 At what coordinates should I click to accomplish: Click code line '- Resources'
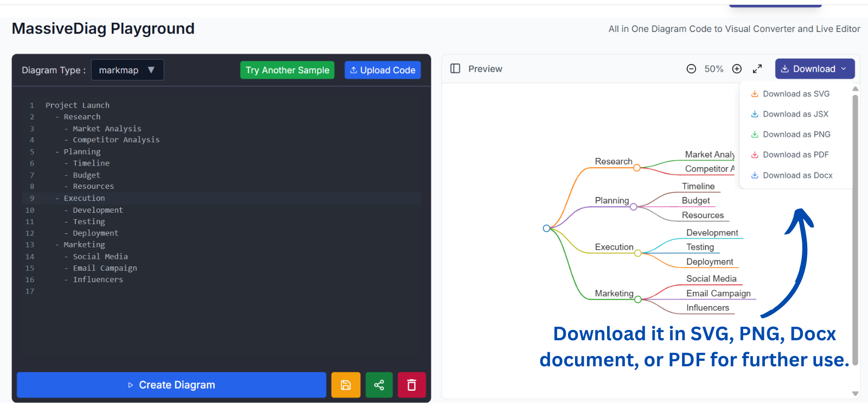pyautogui.click(x=89, y=187)
